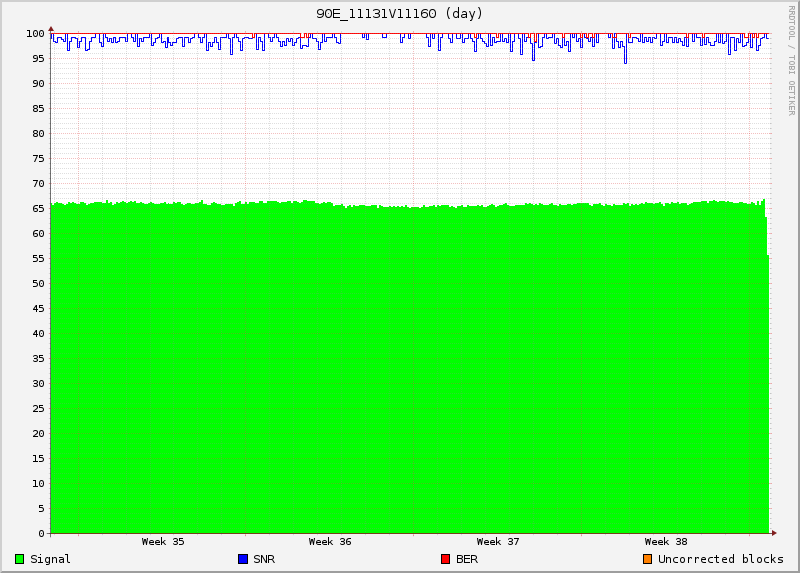
Task: Click the y-axis value '55'
Action: pyautogui.click(x=38, y=259)
